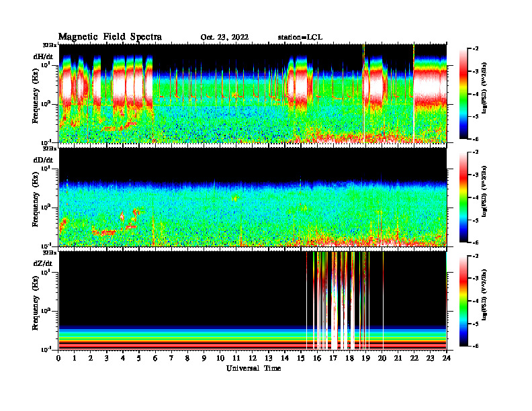
Task: Click the color bar beside the dH/dt spectrogram
Action: 463,93
